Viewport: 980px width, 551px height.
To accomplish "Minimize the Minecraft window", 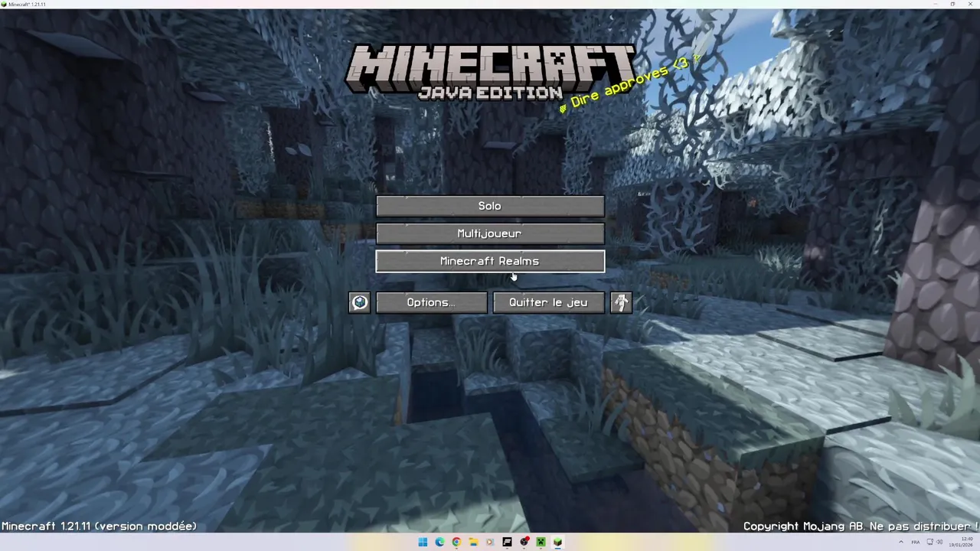I will click(x=934, y=4).
